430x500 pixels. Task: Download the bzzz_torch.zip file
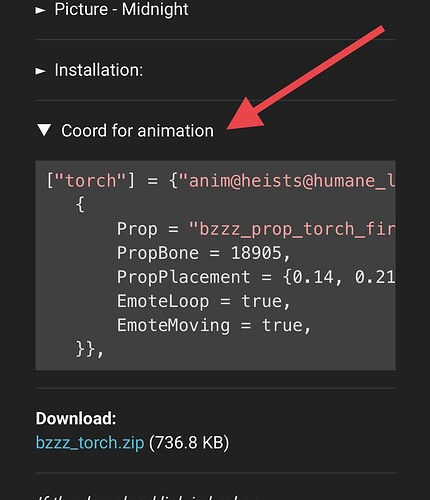coord(90,443)
